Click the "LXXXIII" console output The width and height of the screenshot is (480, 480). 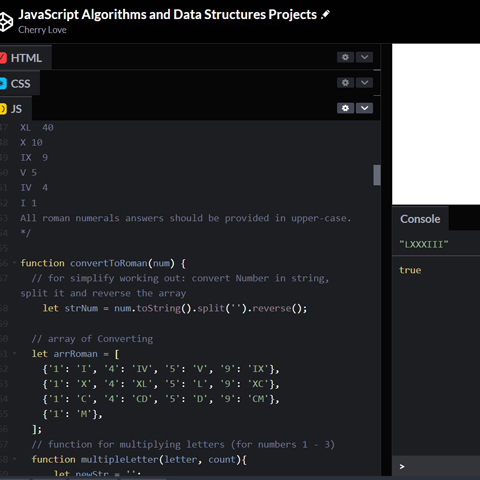click(x=424, y=244)
